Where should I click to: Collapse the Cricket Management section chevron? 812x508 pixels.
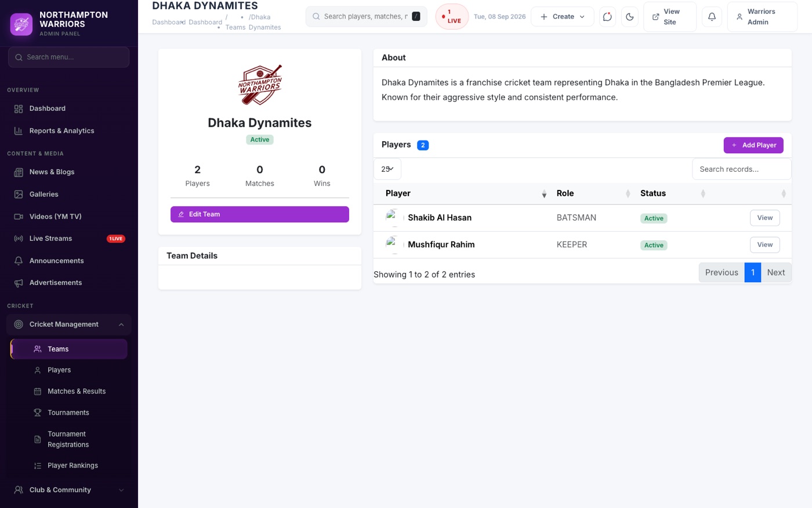tap(121, 325)
